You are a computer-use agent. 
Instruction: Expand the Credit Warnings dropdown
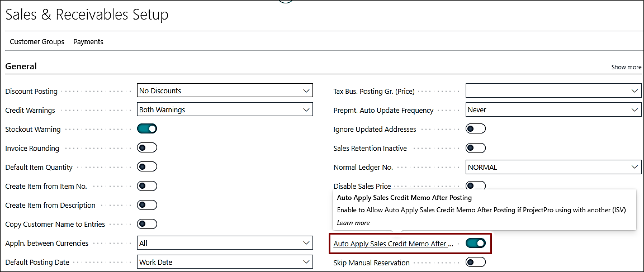point(225,110)
